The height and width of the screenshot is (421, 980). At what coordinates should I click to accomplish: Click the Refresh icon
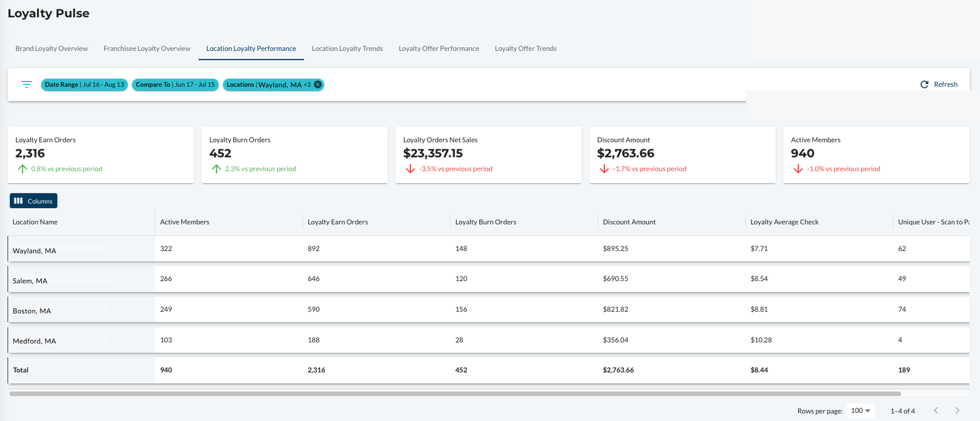(x=924, y=84)
